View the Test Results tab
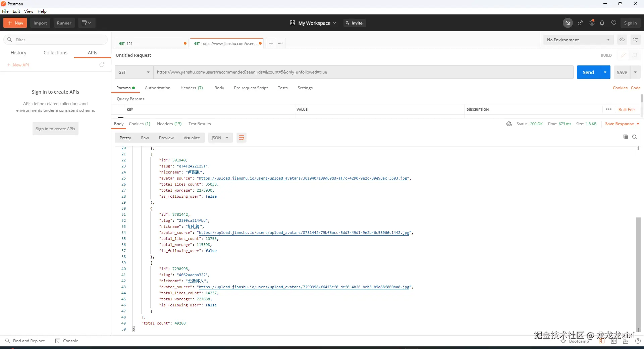Image resolution: width=644 pixels, height=349 pixels. (x=200, y=124)
